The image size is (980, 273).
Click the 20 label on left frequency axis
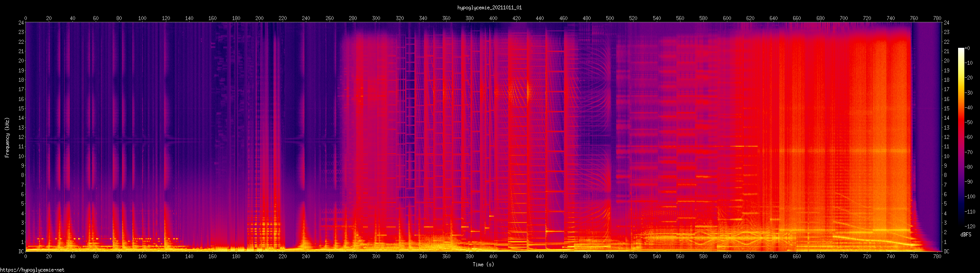pos(21,61)
